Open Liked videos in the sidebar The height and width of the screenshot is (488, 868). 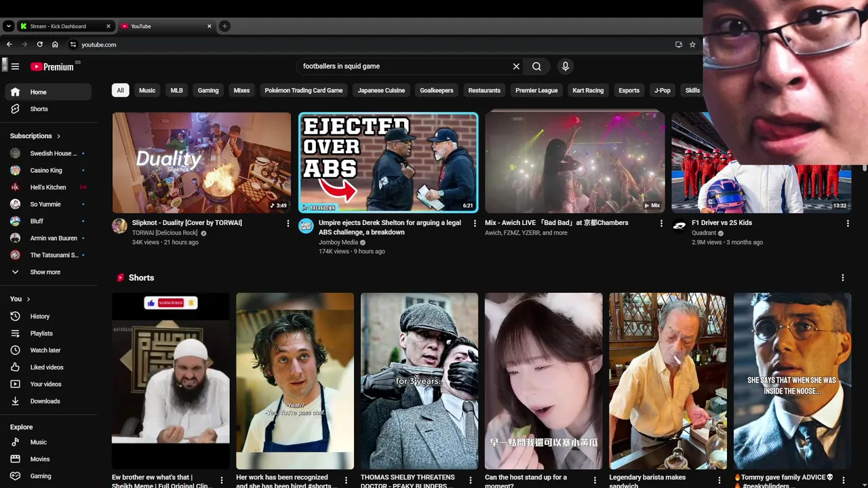47,367
